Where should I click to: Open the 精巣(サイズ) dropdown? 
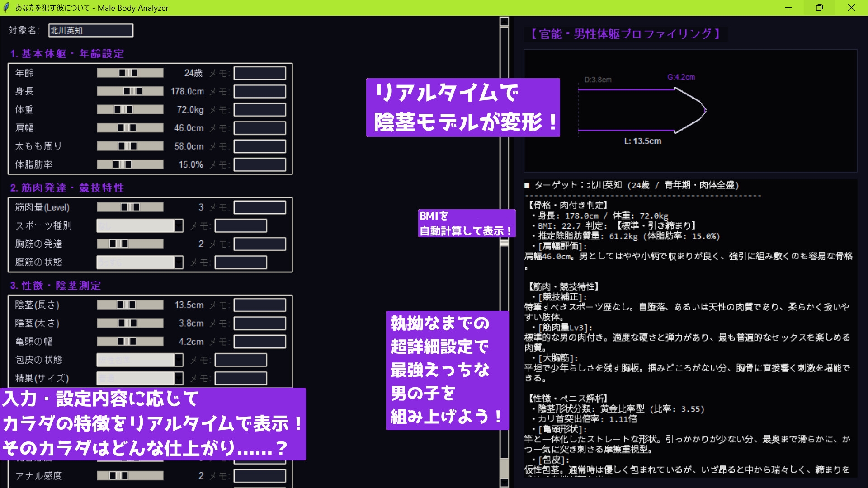(140, 378)
